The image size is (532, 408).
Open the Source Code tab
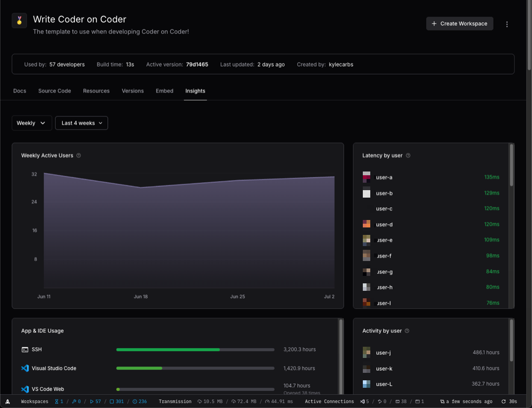[54, 91]
